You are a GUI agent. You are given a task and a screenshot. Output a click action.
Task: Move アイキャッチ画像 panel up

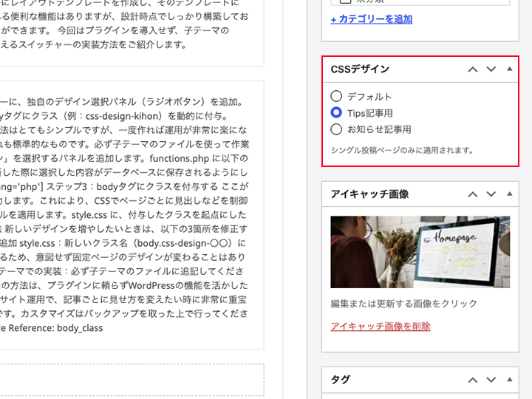[473, 194]
